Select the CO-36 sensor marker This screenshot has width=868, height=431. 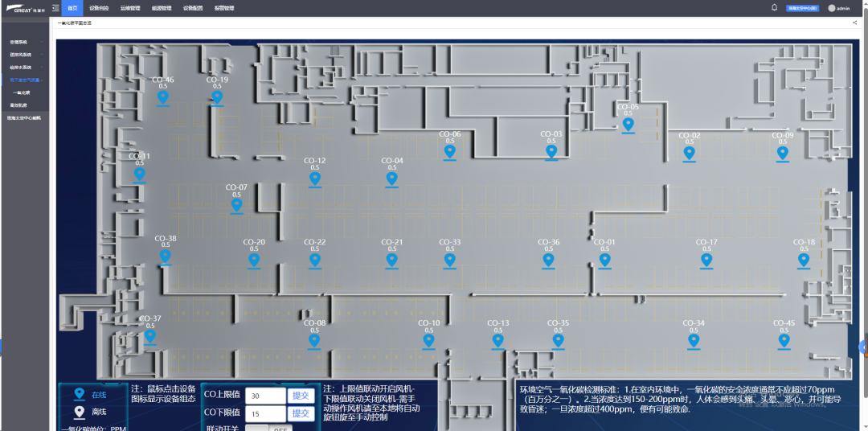click(549, 260)
